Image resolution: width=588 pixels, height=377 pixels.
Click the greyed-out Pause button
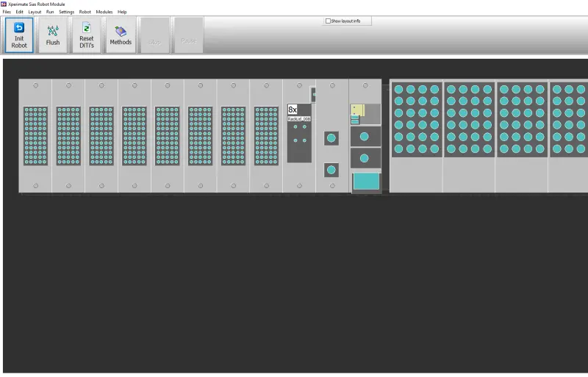[x=188, y=35]
